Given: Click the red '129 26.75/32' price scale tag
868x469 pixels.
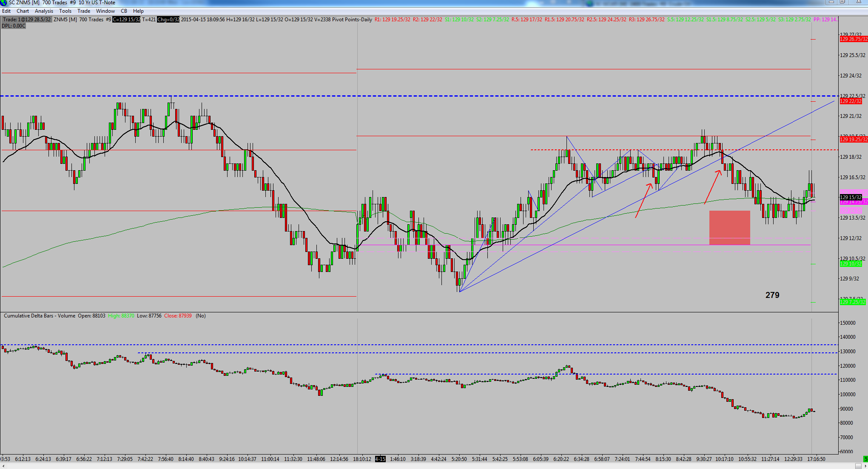Looking at the screenshot, I should [854, 39].
